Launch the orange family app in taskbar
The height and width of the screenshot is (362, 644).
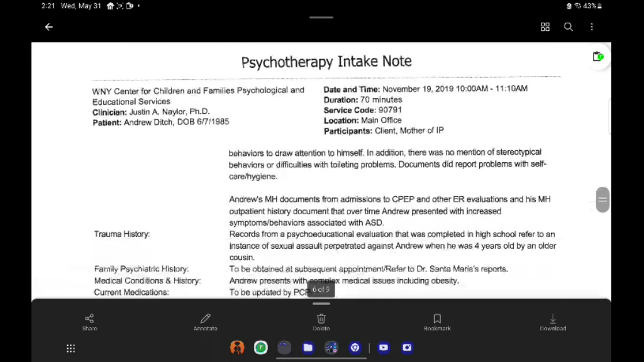(x=237, y=348)
